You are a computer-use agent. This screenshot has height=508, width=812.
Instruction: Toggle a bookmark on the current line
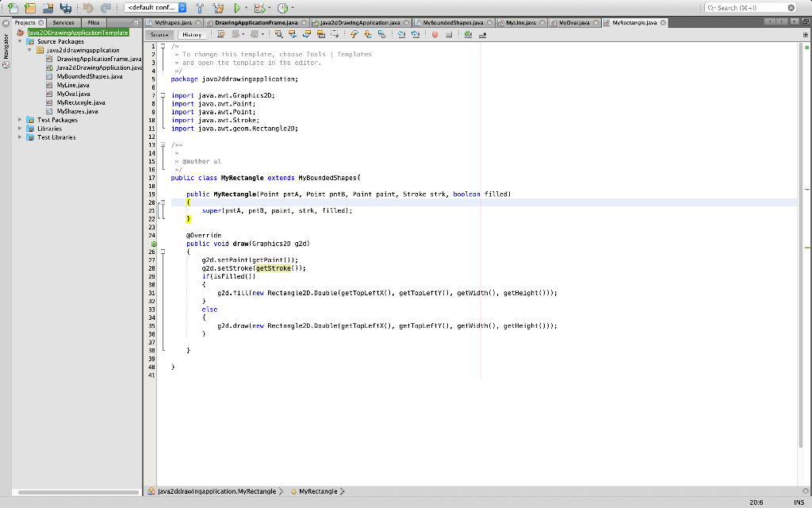[384, 36]
